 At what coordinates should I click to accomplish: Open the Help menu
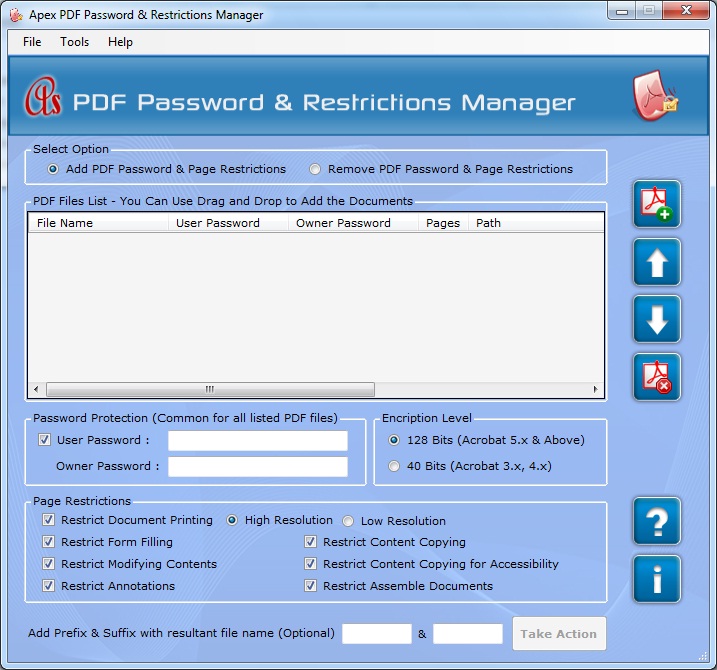point(120,42)
